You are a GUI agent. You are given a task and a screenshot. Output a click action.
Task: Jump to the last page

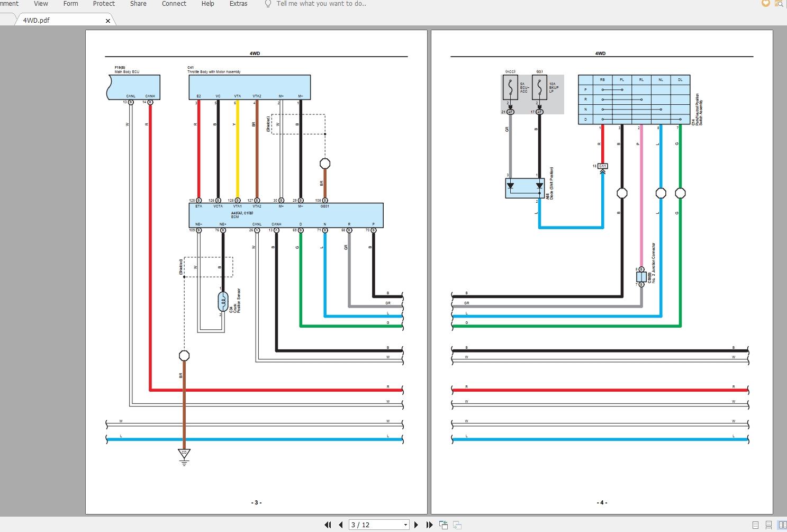coord(429,525)
